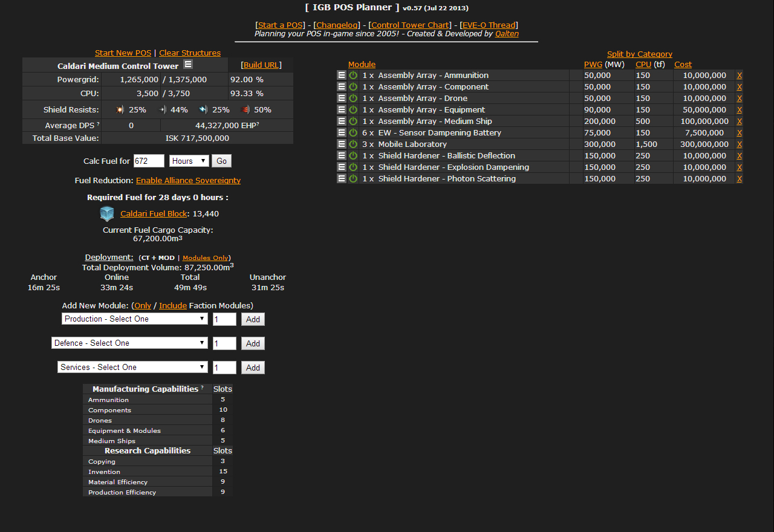Click Add button next to Defence dropdown
This screenshot has width=774, height=532.
253,343
